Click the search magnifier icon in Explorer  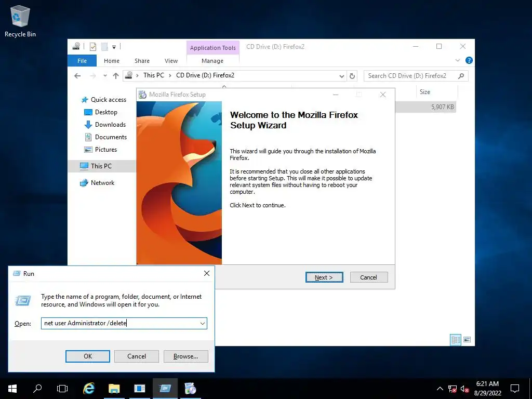(x=461, y=76)
